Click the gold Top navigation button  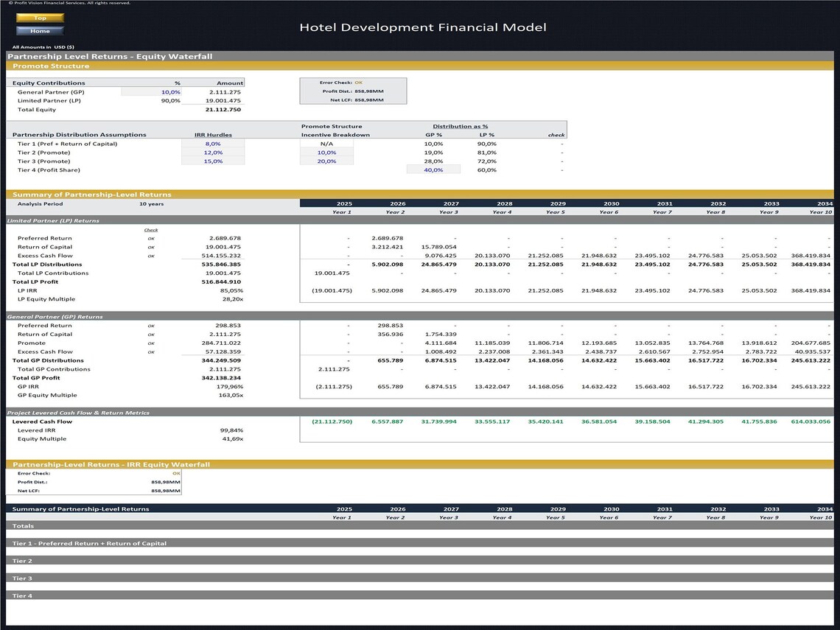[40, 18]
